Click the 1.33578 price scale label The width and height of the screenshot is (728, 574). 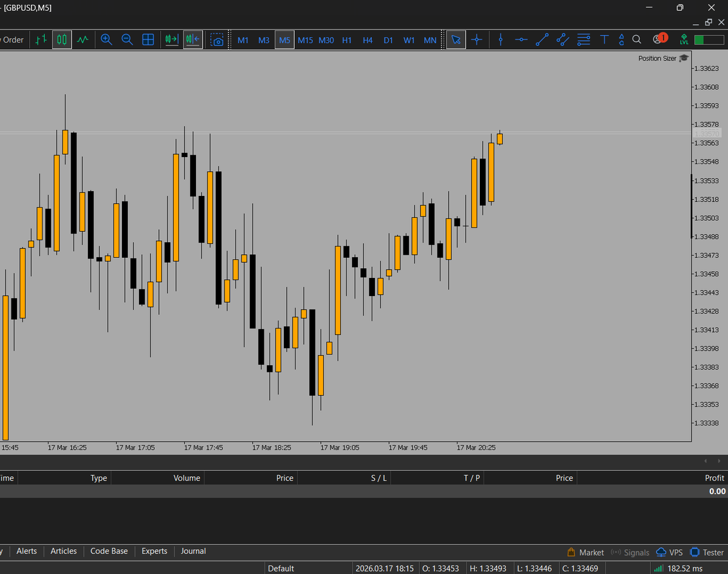pyautogui.click(x=706, y=124)
